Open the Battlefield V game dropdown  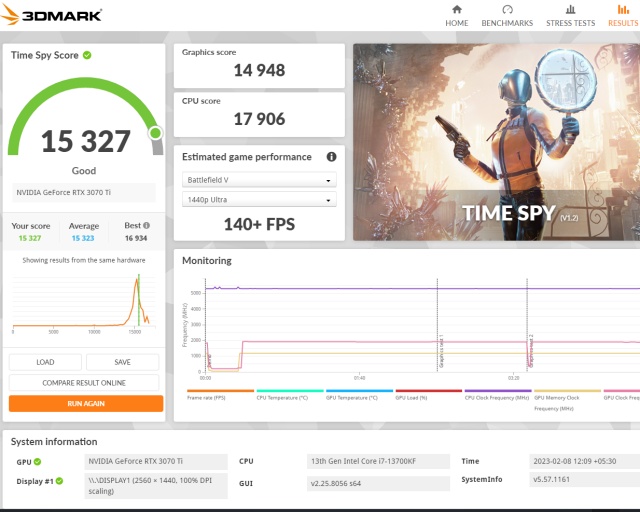pos(259,180)
